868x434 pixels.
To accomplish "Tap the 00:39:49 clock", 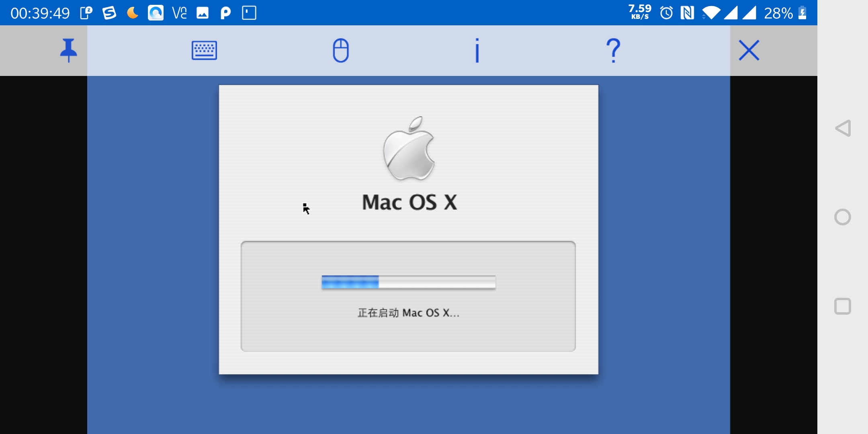I will click(40, 13).
